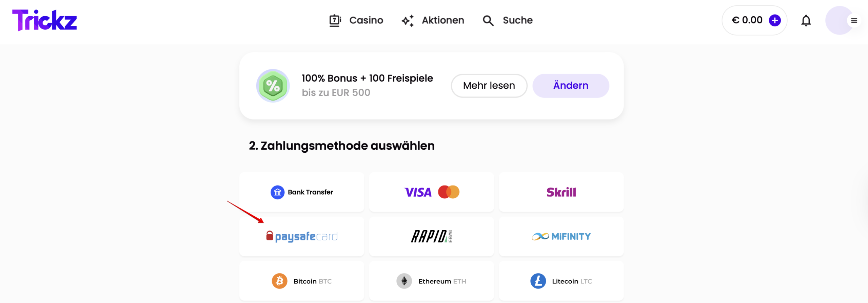
Task: Open notifications bell icon
Action: pyautogui.click(x=806, y=21)
